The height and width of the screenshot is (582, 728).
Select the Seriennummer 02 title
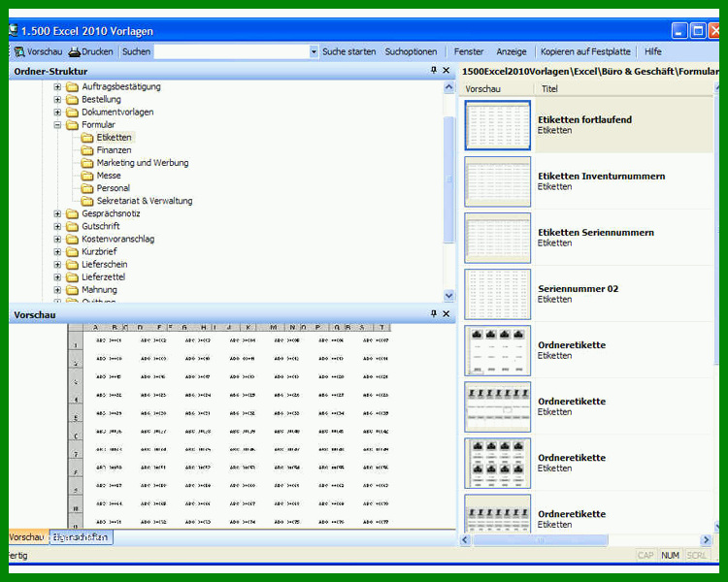coord(579,289)
